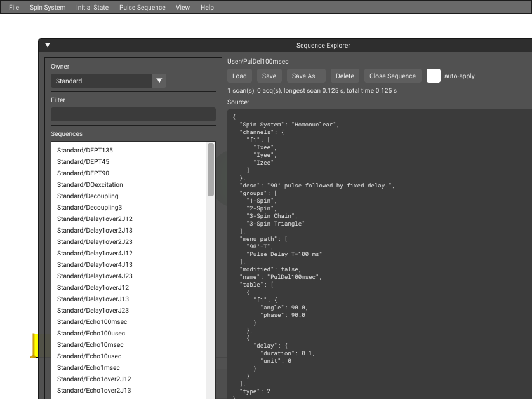Image resolution: width=532 pixels, height=399 pixels.
Task: Open the Pulse Sequence menu
Action: 142,7
